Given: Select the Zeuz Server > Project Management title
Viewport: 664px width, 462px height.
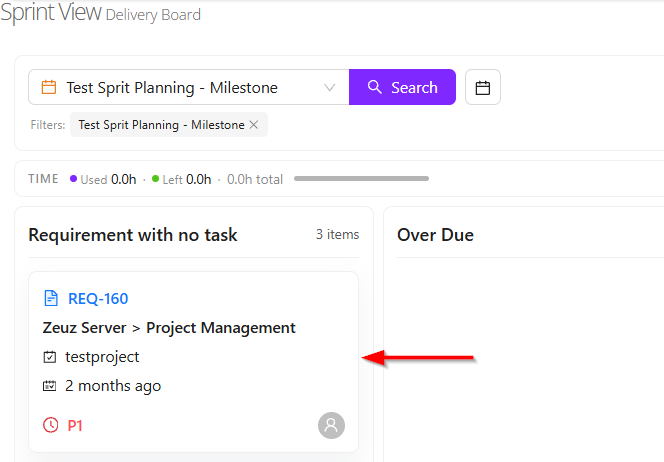Looking at the screenshot, I should pos(169,327).
